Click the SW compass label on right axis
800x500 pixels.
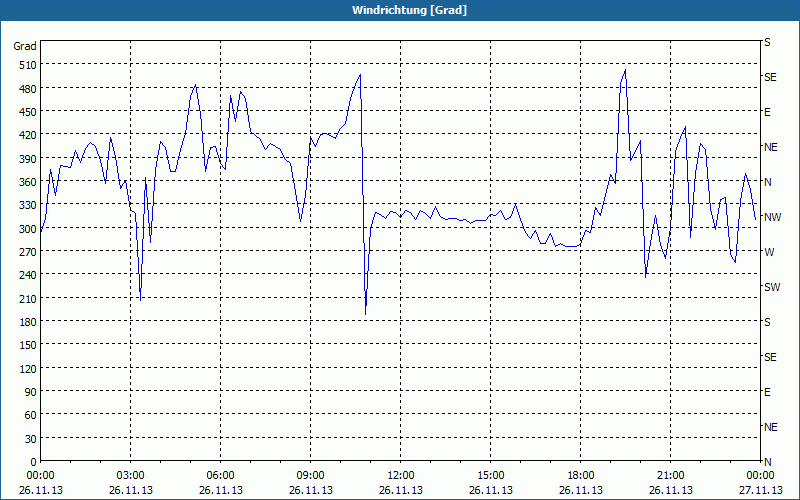tap(772, 287)
